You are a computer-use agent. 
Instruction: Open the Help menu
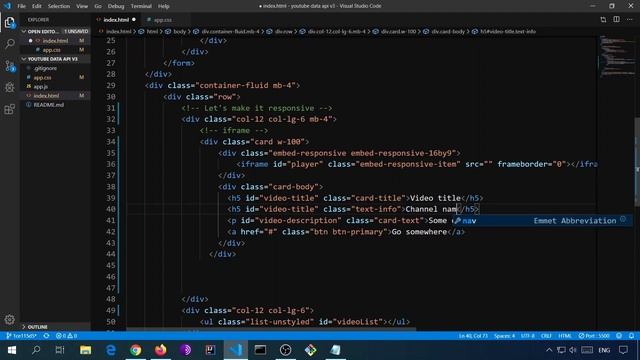pyautogui.click(x=164, y=6)
